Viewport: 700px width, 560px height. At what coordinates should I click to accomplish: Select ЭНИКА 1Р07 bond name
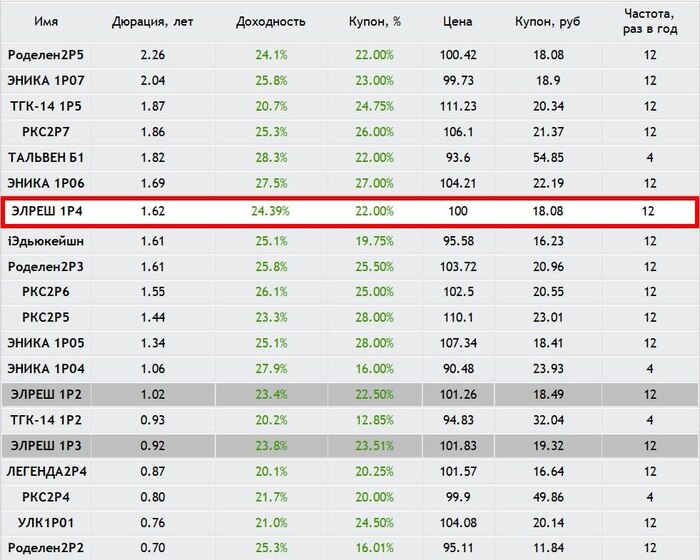coord(46,80)
